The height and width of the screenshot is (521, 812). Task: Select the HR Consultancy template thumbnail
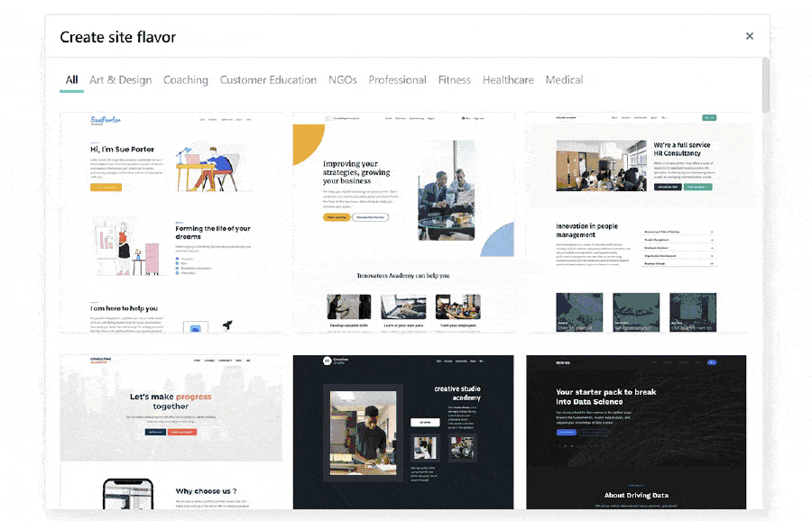(x=636, y=223)
